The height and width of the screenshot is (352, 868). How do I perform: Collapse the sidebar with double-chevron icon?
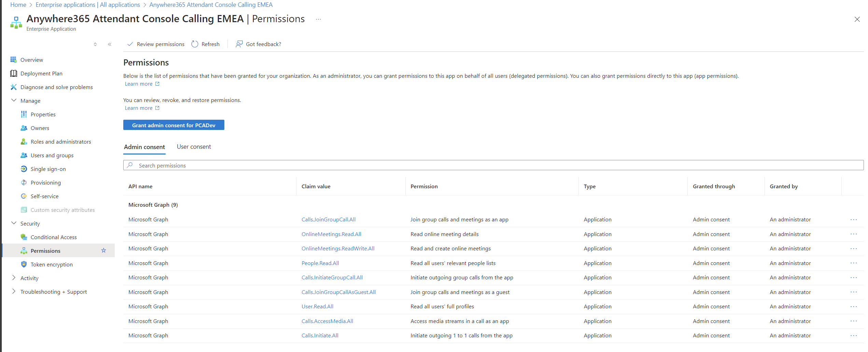[110, 44]
